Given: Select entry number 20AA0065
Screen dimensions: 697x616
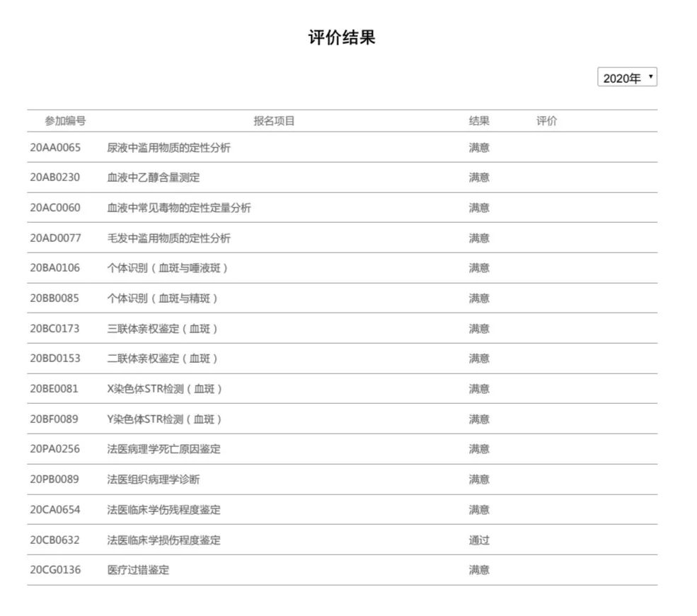Looking at the screenshot, I should coord(55,147).
